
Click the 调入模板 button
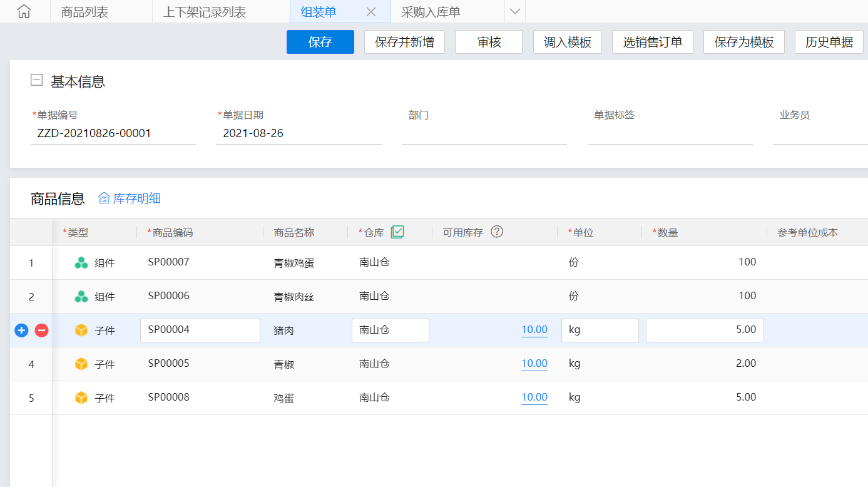(568, 42)
